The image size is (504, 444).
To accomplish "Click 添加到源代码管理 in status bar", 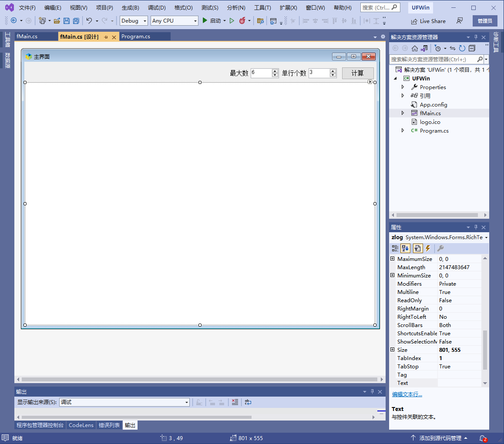I will click(x=440, y=438).
